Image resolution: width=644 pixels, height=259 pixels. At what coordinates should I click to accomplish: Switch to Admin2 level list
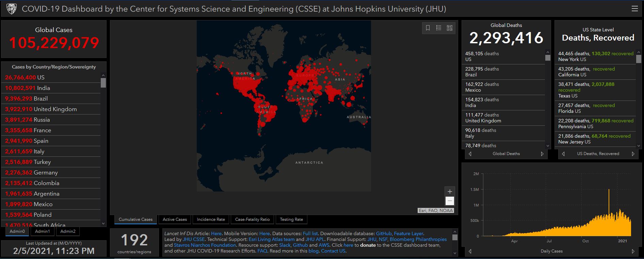click(68, 231)
